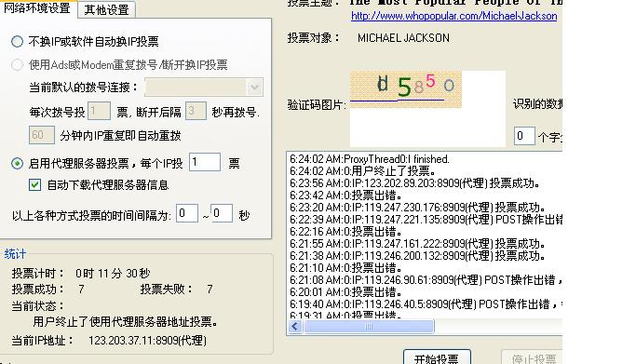The height and width of the screenshot is (364, 636).
Task: Click the 投票对象 value MICHAEL JACKSON
Action: (x=403, y=38)
